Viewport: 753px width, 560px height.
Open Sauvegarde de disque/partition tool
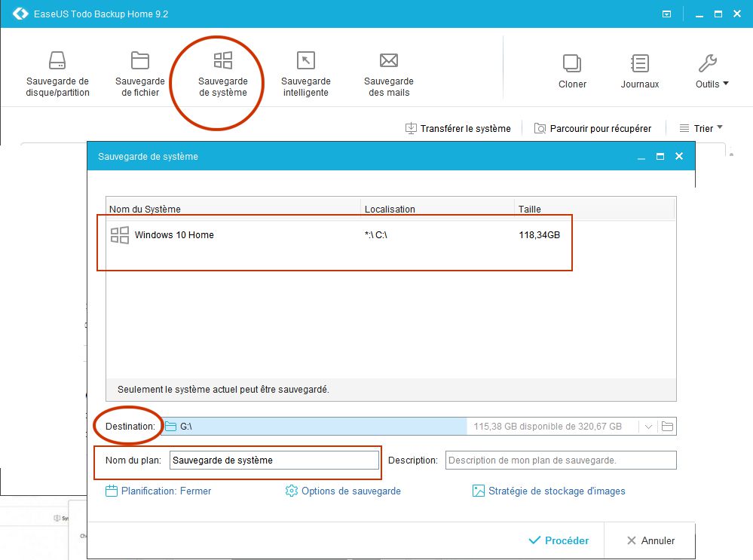(x=57, y=73)
